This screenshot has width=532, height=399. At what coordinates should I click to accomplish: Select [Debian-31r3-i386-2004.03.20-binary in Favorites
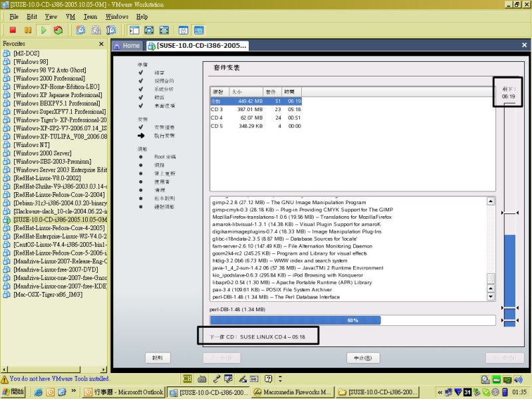pos(60,203)
